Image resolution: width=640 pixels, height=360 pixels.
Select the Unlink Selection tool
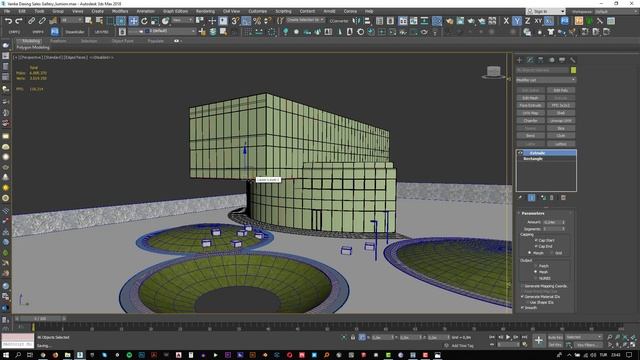click(42, 20)
